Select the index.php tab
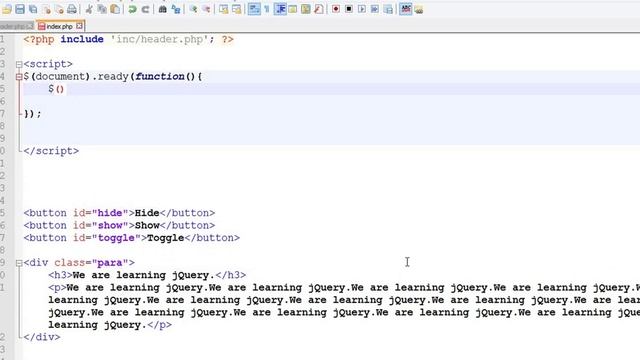Screen dimensions: 640x360 [x=59, y=26]
